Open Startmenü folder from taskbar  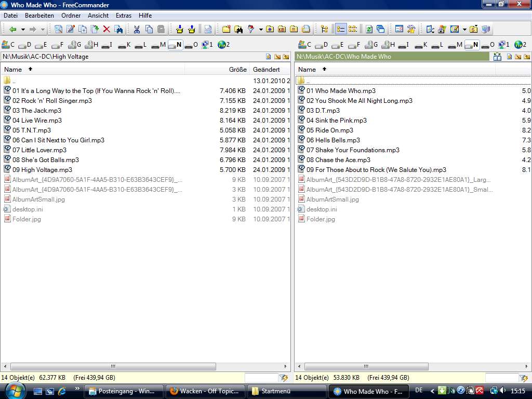(287, 391)
